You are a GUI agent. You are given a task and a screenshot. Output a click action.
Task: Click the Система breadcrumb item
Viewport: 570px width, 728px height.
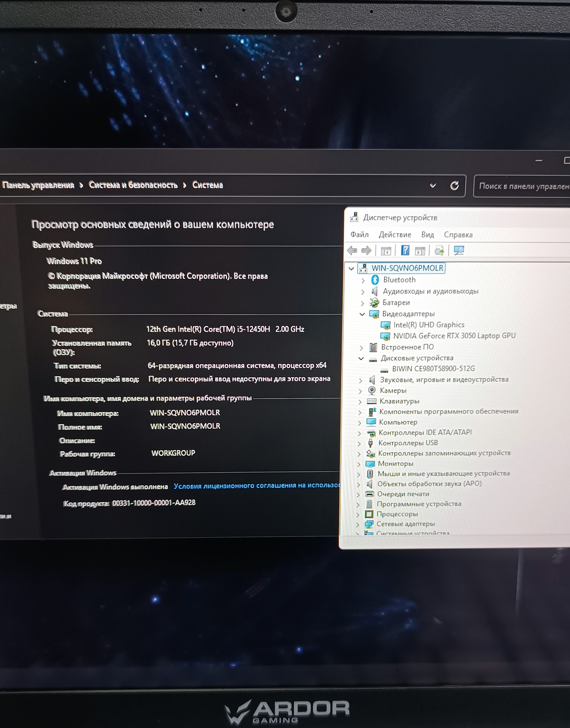[x=208, y=185]
